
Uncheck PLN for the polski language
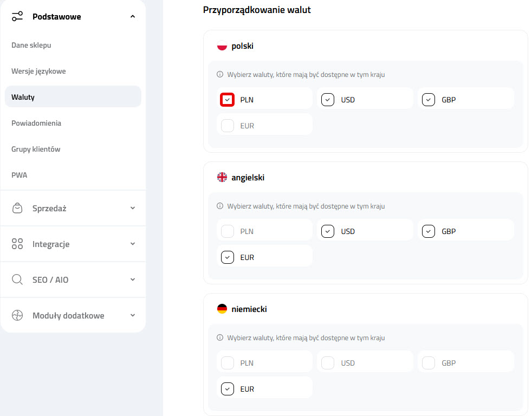point(228,100)
